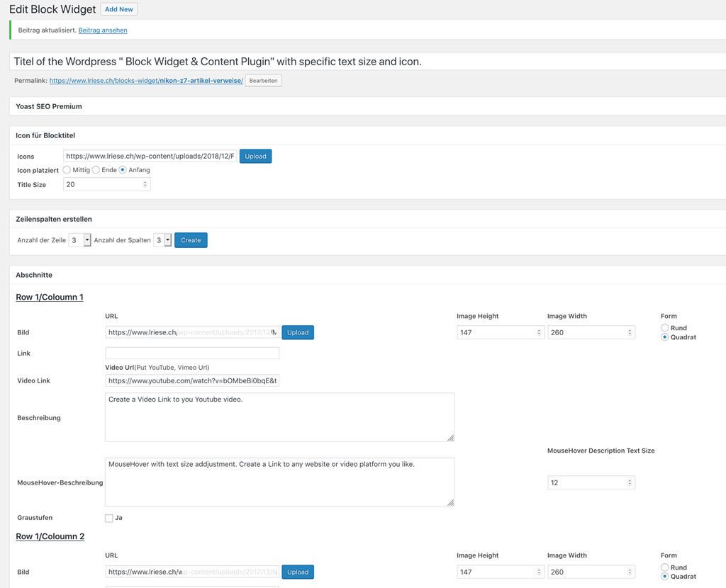The height and width of the screenshot is (588, 726).
Task: Select Rund form in Row 1/Coloumn 1
Action: tap(665, 327)
